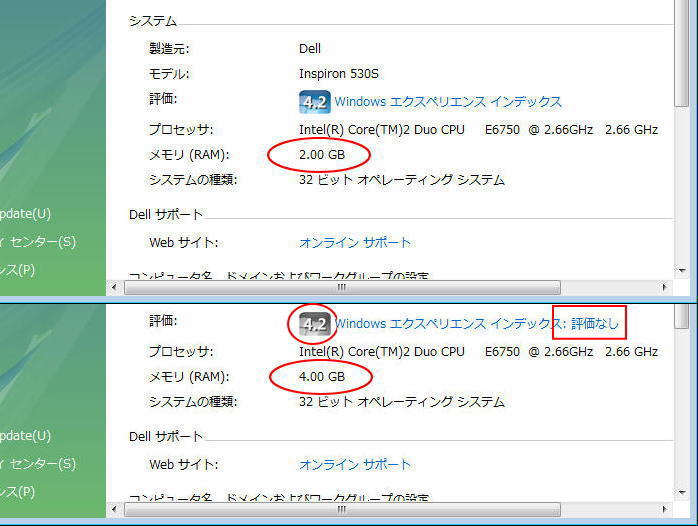This screenshot has height=526, width=698.
Task: Click Dell サポート heading in lower window
Action: point(166,437)
